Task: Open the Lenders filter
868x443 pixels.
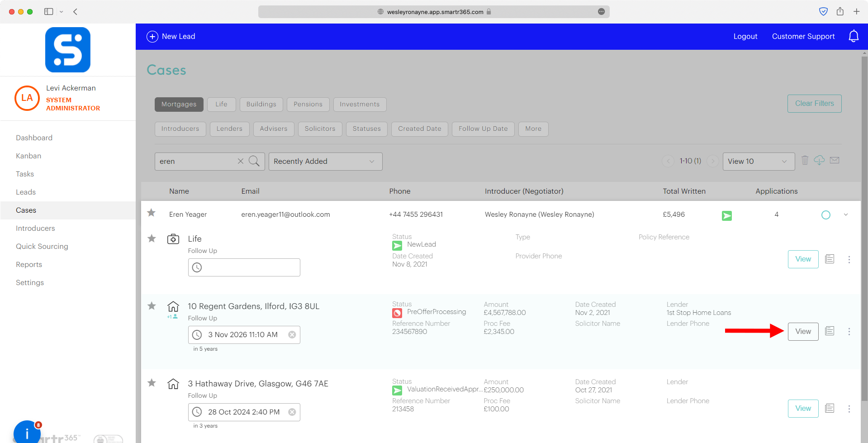Action: point(229,129)
